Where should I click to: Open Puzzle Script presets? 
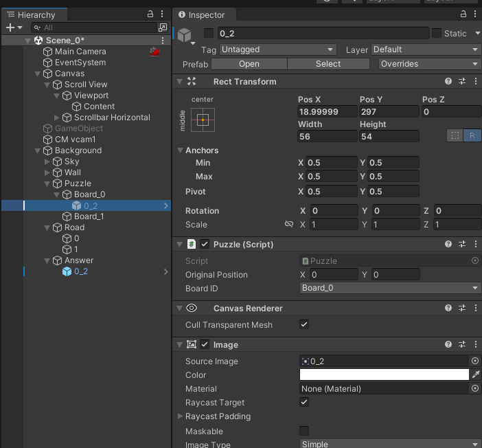462,244
